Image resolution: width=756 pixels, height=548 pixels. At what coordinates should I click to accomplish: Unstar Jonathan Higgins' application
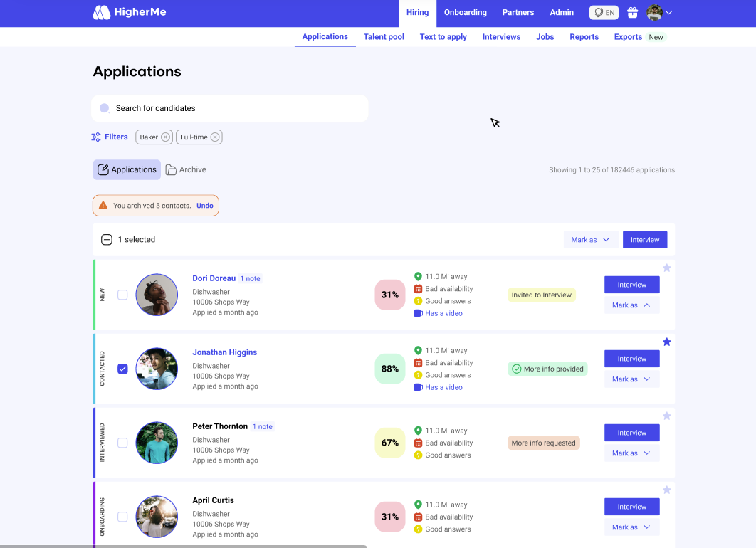(667, 342)
